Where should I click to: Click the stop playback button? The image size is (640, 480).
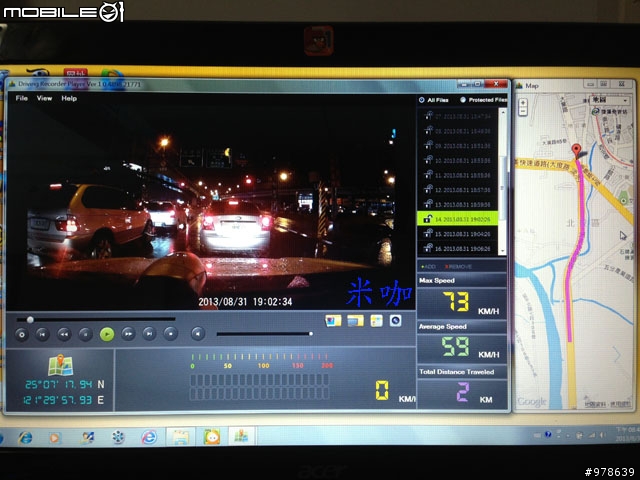coord(171,334)
